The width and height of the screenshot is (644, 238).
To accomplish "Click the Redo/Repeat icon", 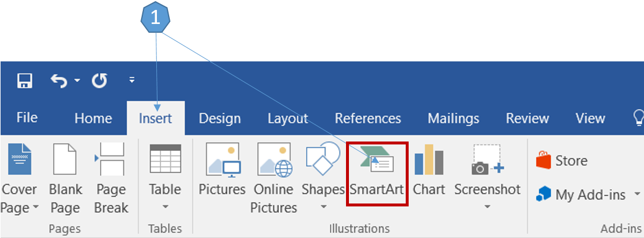I will click(100, 80).
